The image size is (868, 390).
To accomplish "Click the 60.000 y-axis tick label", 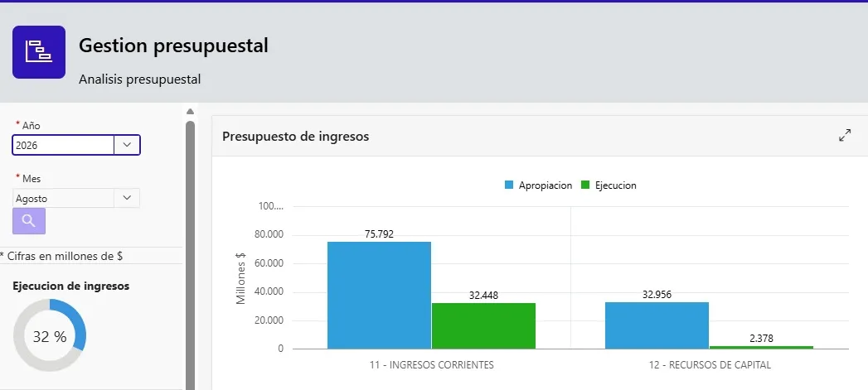I will point(271,263).
